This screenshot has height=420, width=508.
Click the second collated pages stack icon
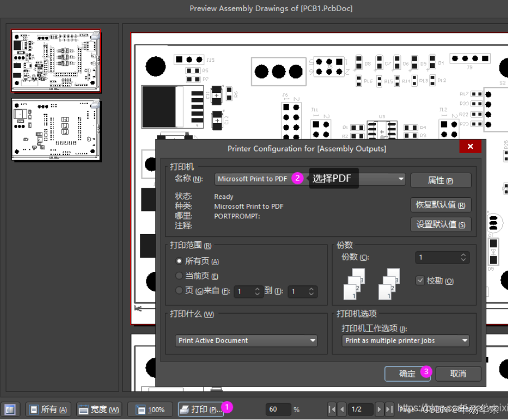point(389,284)
